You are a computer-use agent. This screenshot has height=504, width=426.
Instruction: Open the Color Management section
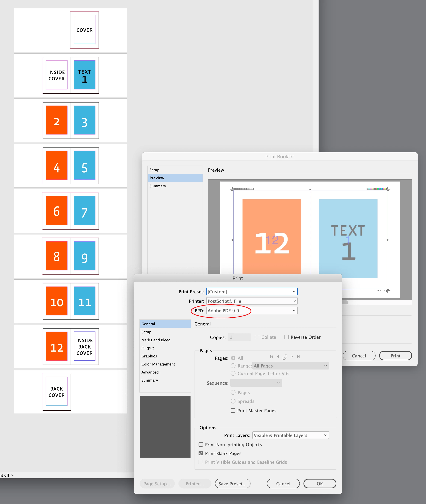click(x=158, y=364)
